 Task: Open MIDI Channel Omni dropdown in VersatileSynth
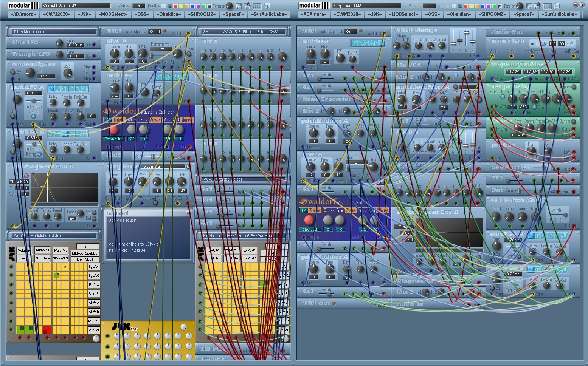coord(155,32)
